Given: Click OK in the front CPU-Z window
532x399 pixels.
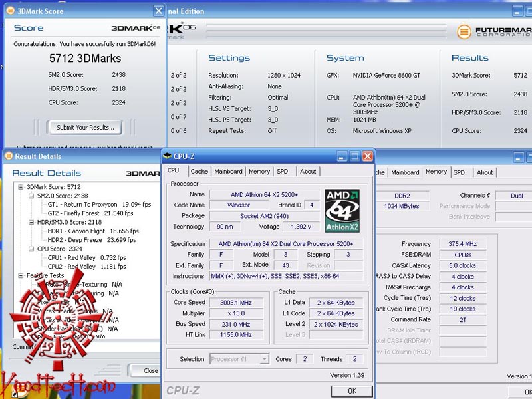Looking at the screenshot, I should pos(352,391).
